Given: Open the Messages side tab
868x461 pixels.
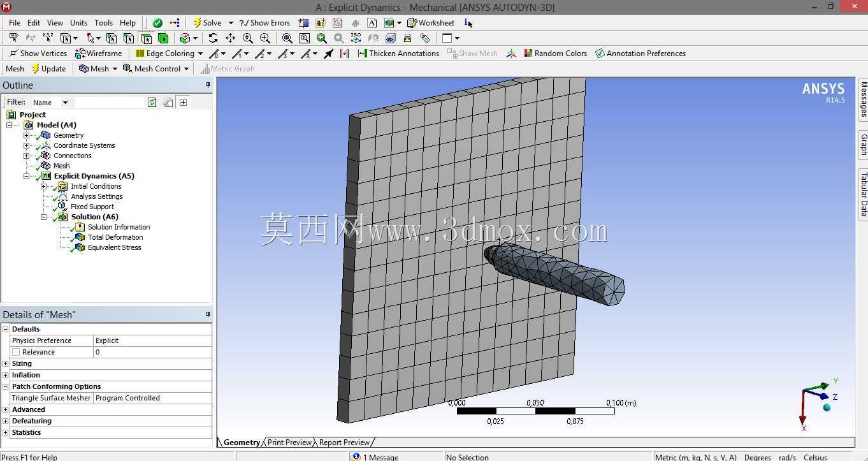Looking at the screenshot, I should click(x=864, y=98).
